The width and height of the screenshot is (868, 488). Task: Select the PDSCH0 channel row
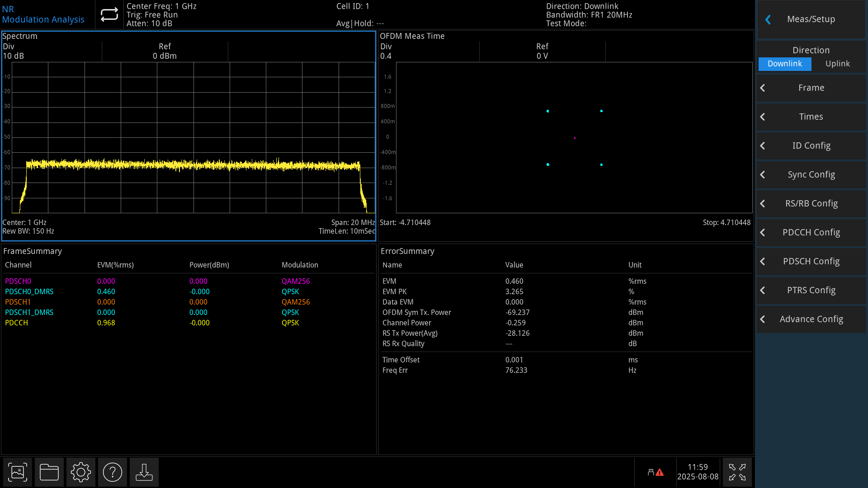point(18,281)
